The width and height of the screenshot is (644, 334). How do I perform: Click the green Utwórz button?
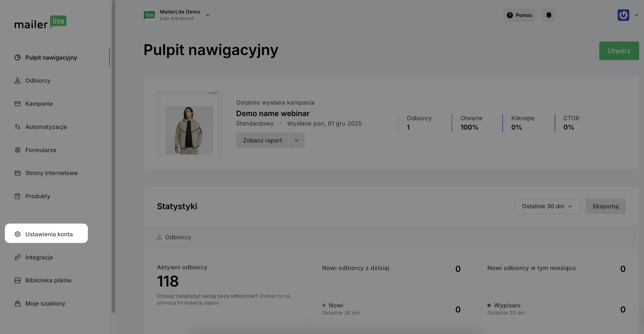[619, 51]
